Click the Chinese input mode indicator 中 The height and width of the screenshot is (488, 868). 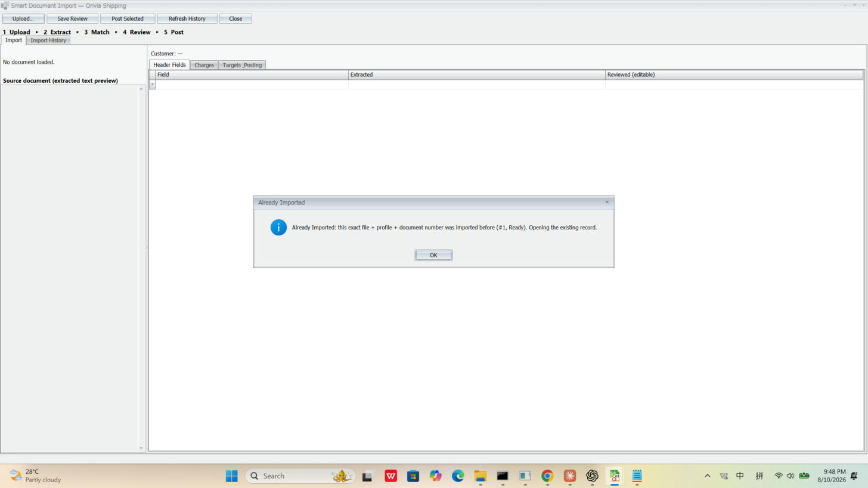coord(740,475)
